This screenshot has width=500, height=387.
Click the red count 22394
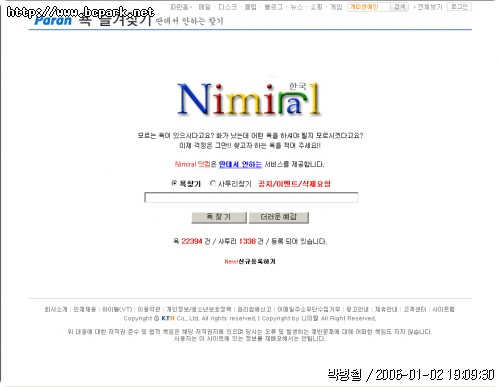pyautogui.click(x=192, y=241)
